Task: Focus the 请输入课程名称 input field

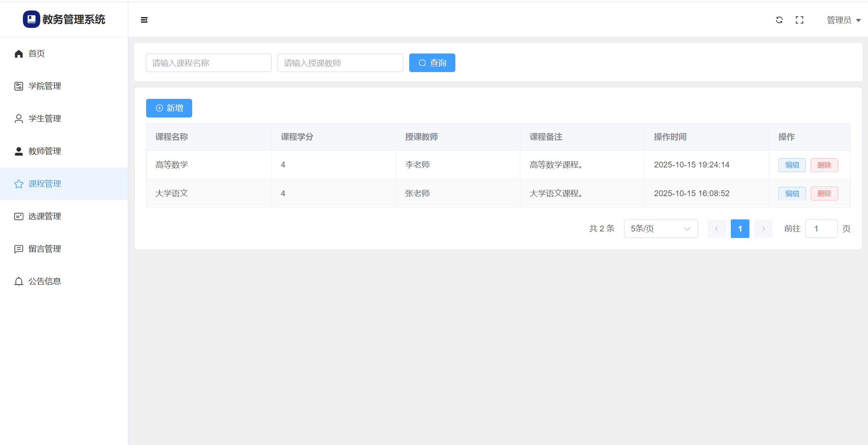Action: pyautogui.click(x=208, y=63)
